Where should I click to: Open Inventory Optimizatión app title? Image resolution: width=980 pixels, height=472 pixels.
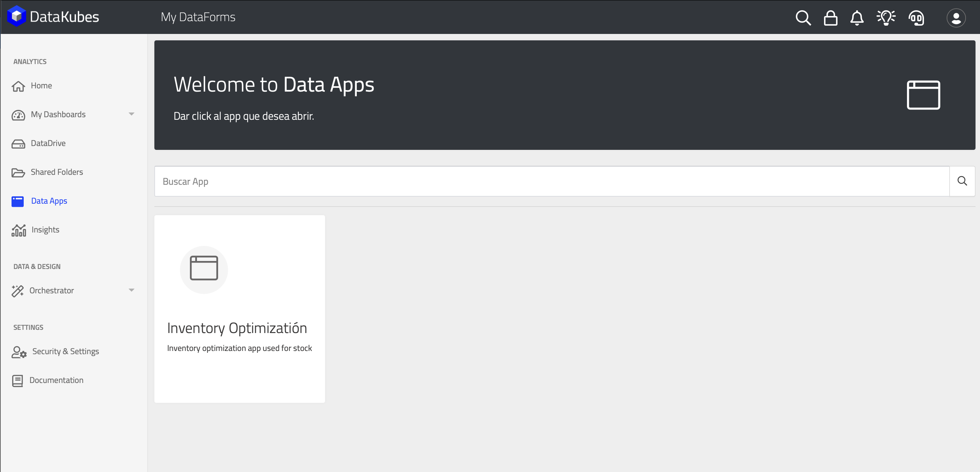pyautogui.click(x=237, y=328)
